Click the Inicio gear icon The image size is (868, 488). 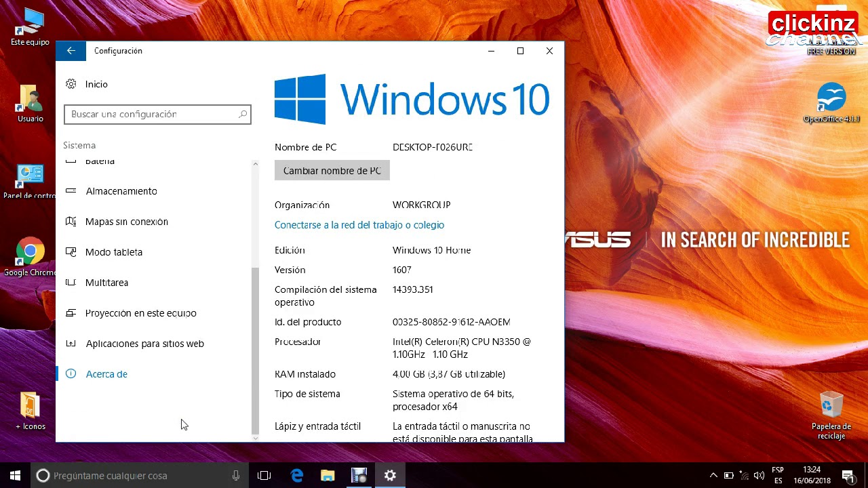click(71, 84)
